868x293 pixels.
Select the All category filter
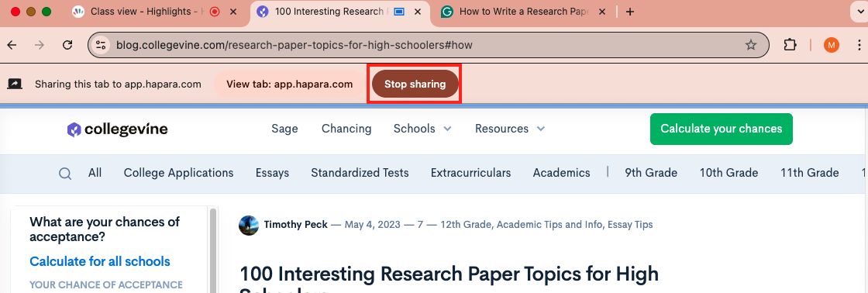[x=95, y=173]
